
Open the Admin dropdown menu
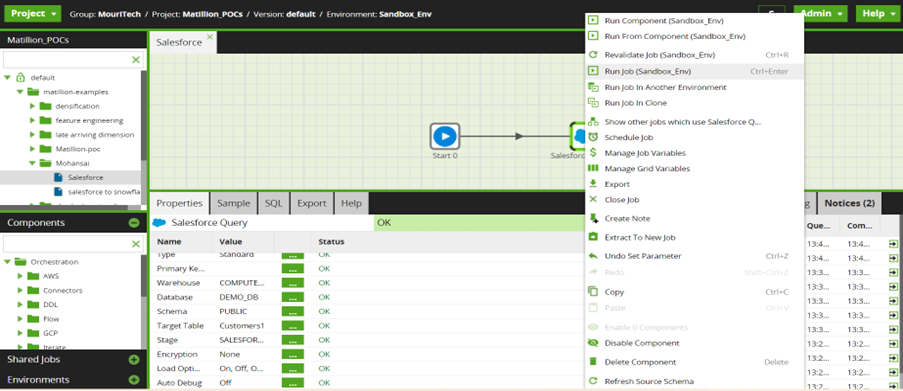(x=821, y=13)
